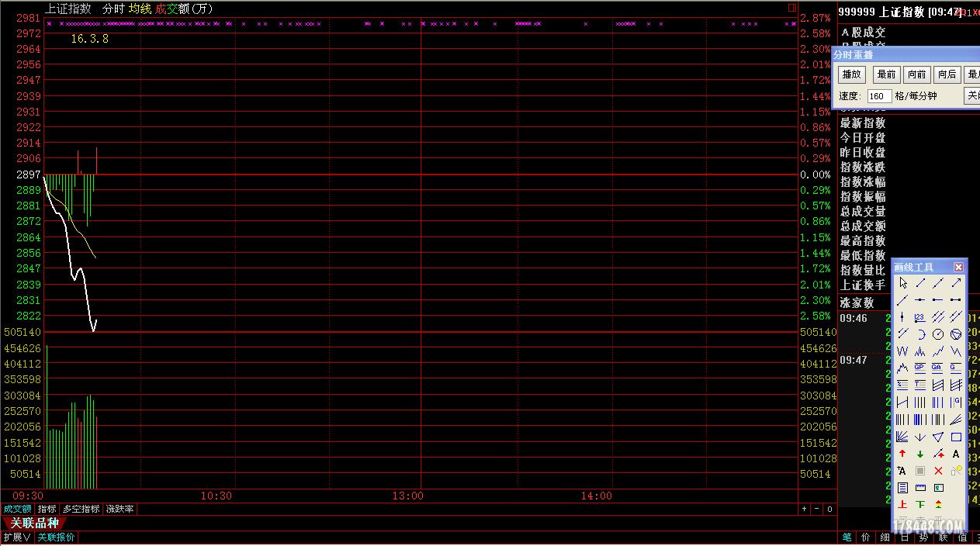
Task: Select the green down-arrow marker tool
Action: pyautogui.click(x=919, y=454)
